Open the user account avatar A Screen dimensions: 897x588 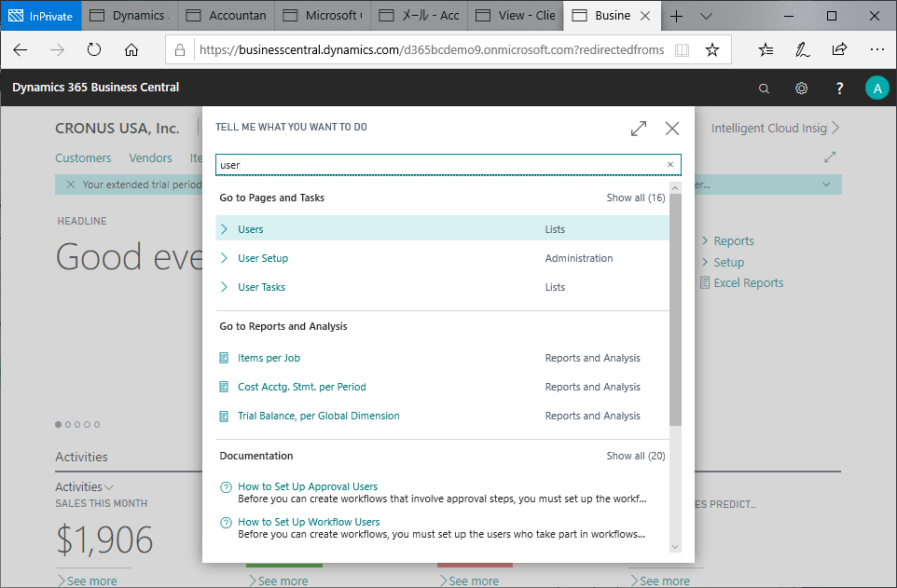(877, 89)
